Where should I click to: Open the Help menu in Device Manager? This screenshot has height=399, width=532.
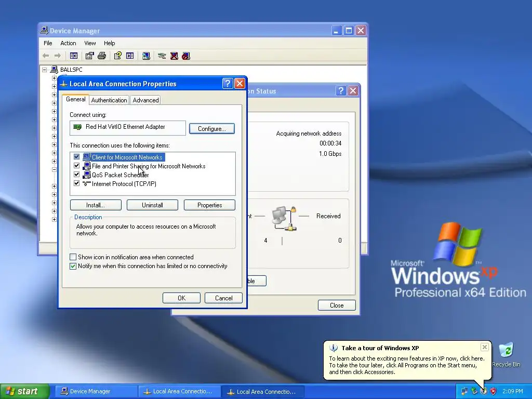tap(109, 43)
